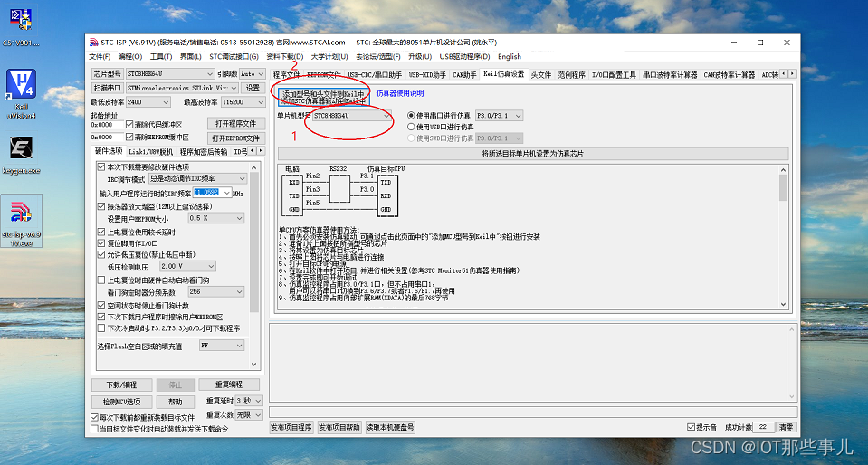The width and height of the screenshot is (868, 465).
Task: Toggle the 提示音 checkbox
Action: [x=691, y=427]
